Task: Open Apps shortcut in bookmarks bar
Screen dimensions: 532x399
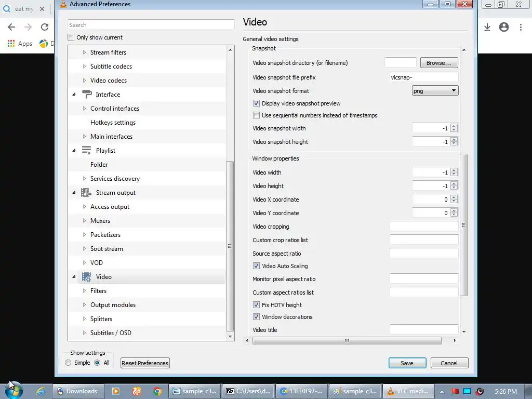Action: [20, 44]
